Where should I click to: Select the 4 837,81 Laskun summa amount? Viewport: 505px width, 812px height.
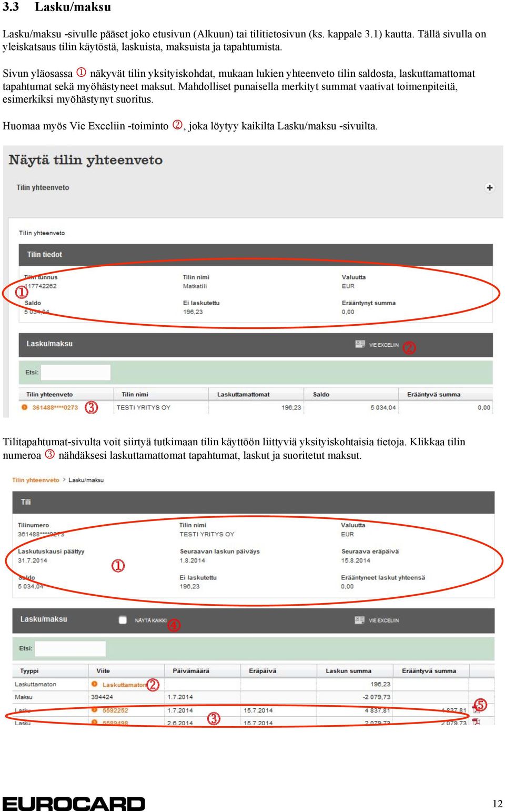pos(378,710)
